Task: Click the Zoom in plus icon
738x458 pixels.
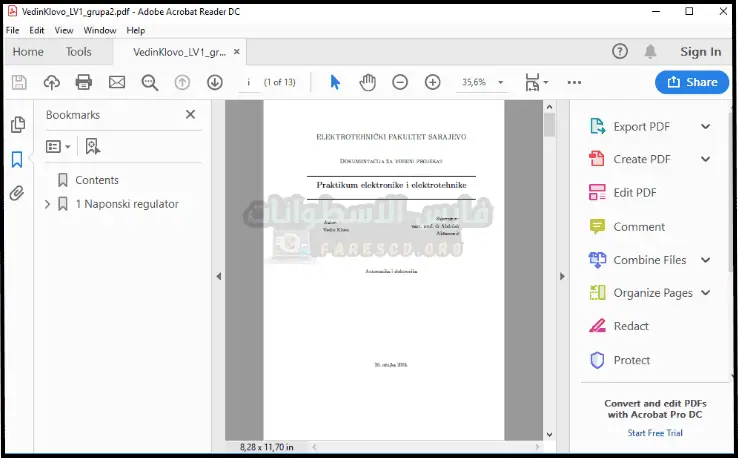Action: click(432, 82)
